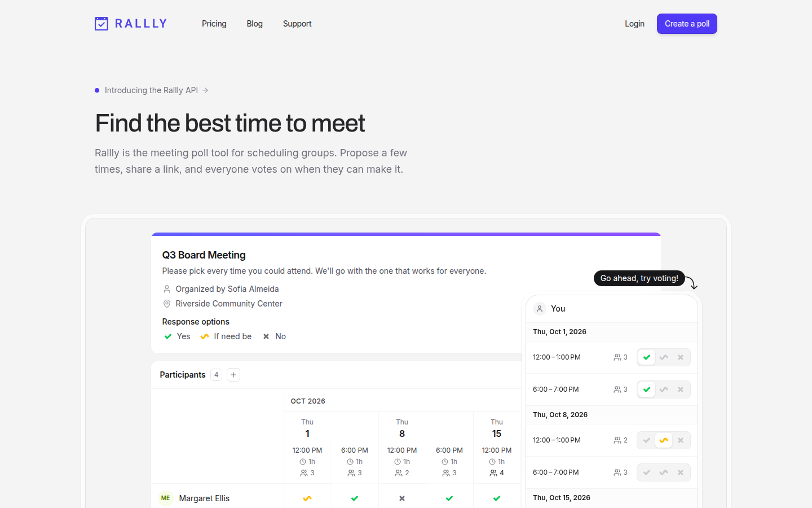Click the You avatar icon
Image resolution: width=812 pixels, height=508 pixels.
tap(540, 309)
